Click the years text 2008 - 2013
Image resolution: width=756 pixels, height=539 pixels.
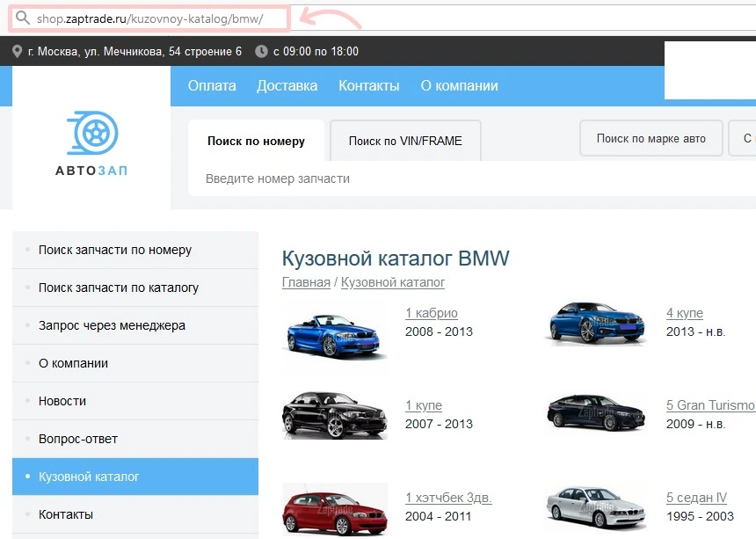click(x=439, y=331)
